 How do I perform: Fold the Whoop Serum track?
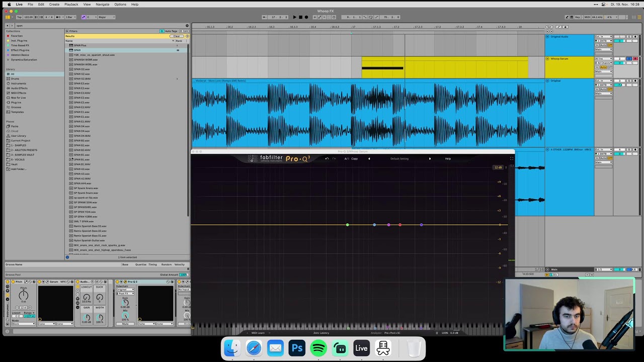547,59
